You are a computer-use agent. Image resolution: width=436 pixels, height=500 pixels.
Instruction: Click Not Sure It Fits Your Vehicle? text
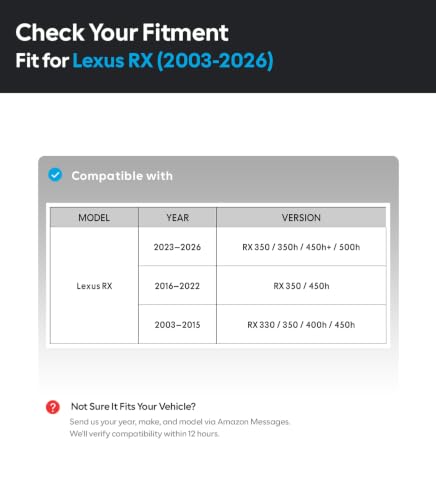point(133,407)
